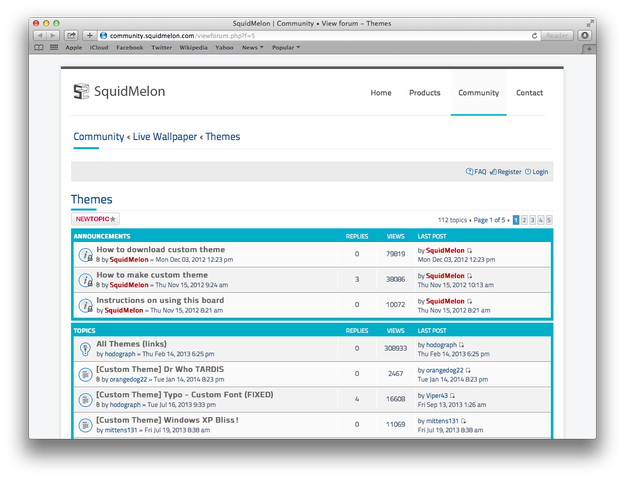Click the Community breadcrumb link

pos(98,137)
